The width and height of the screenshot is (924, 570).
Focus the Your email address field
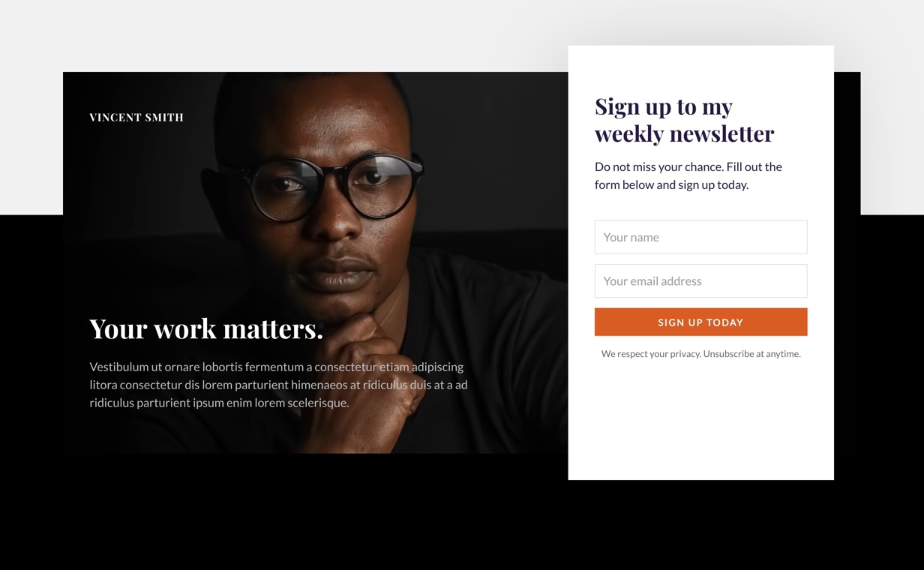(700, 280)
